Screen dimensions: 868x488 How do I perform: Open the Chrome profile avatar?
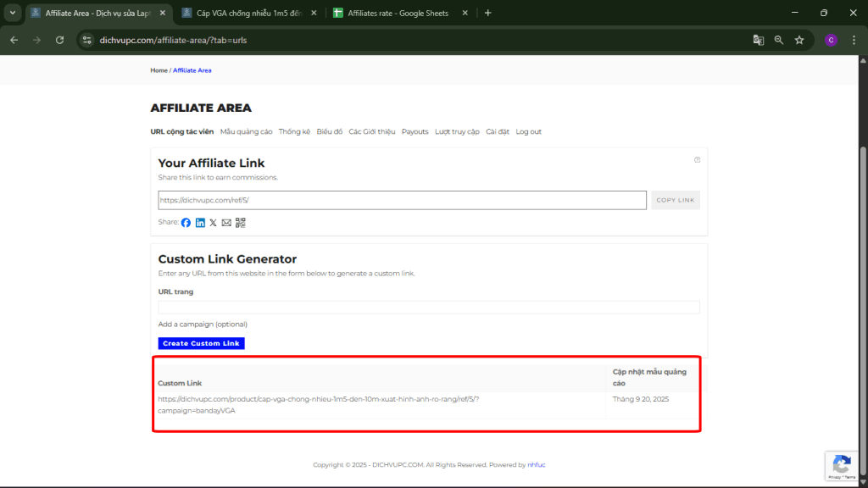coord(830,40)
